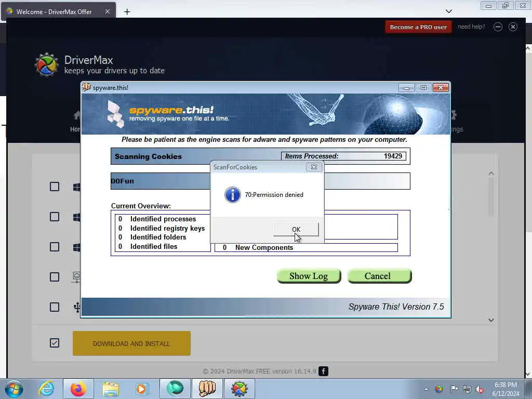Click the DriverMax system tray icon
Viewport: 532px width, 399px height.
[x=439, y=389]
